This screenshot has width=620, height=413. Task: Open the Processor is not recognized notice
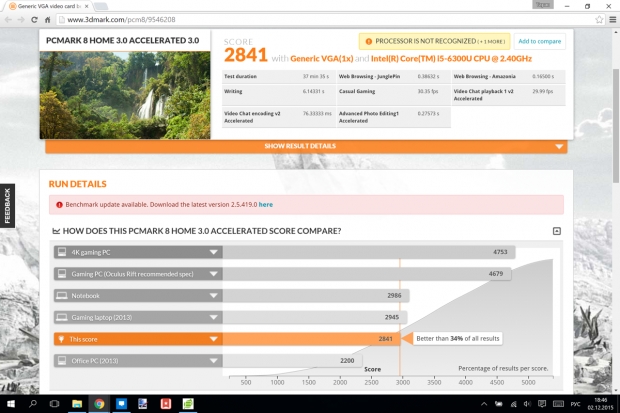(434, 41)
